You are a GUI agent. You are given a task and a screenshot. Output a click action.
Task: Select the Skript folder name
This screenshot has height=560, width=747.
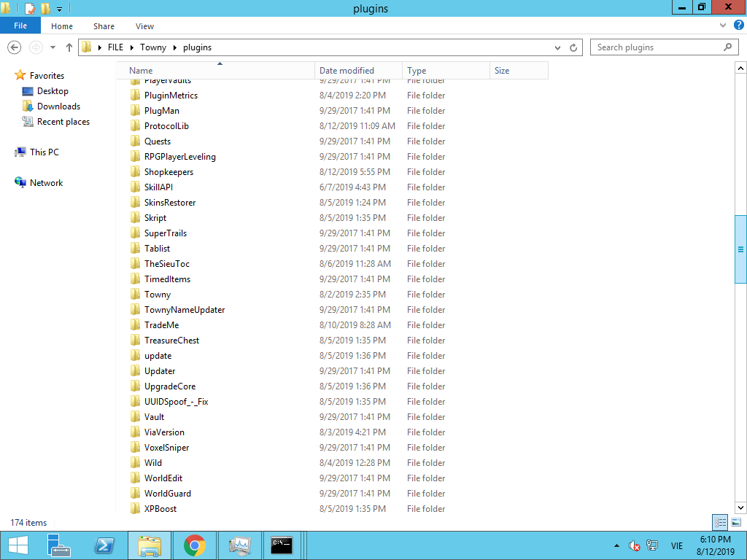(x=155, y=217)
